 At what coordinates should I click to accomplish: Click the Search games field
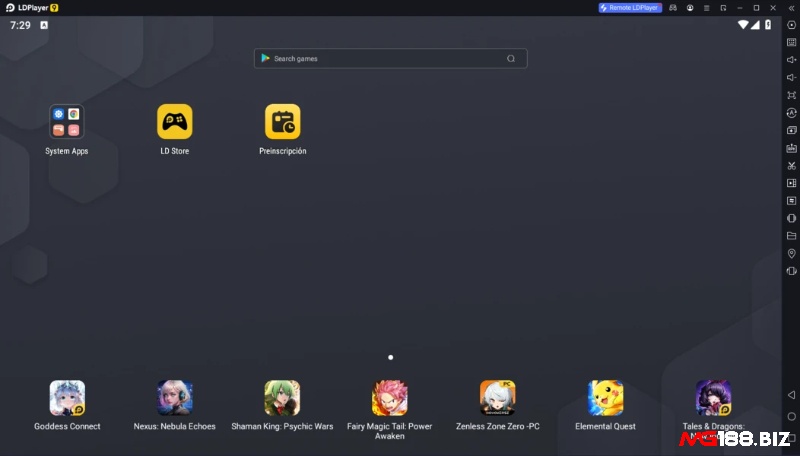click(x=390, y=59)
